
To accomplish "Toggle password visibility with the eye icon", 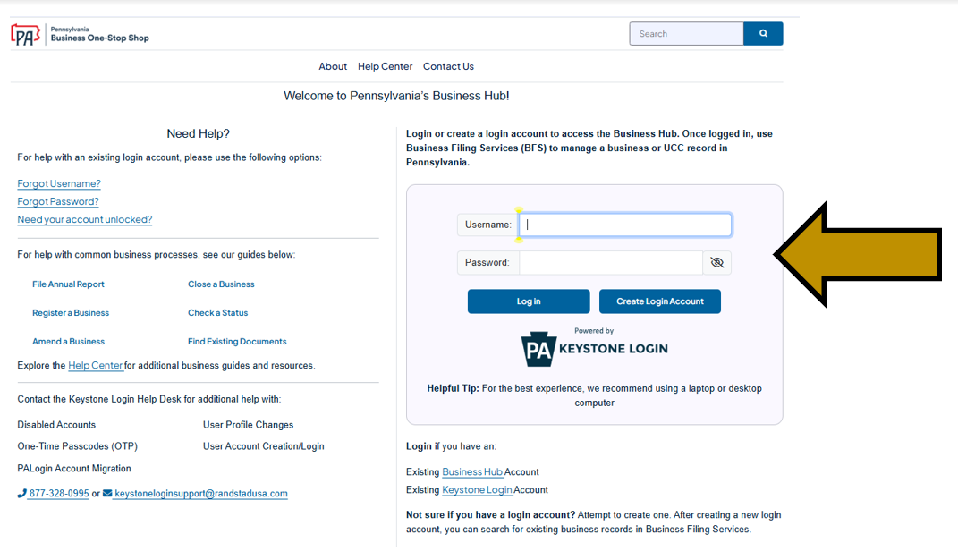I will pyautogui.click(x=717, y=262).
